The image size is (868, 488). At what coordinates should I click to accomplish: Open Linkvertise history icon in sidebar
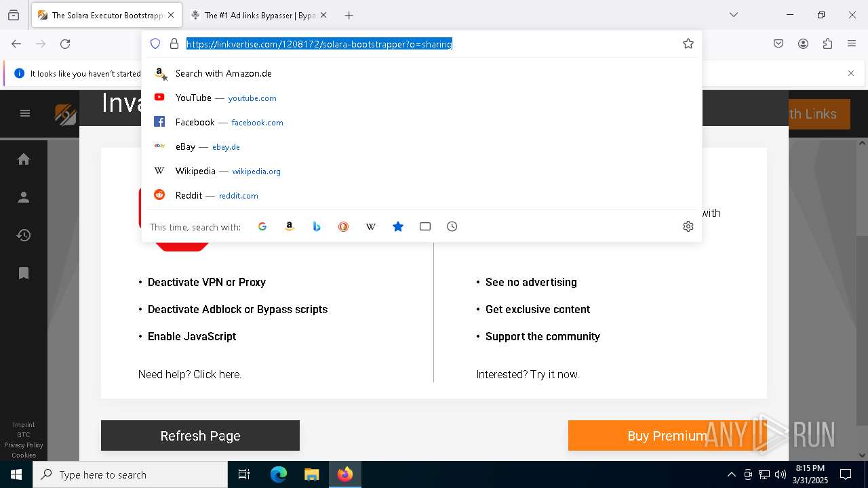(x=24, y=235)
